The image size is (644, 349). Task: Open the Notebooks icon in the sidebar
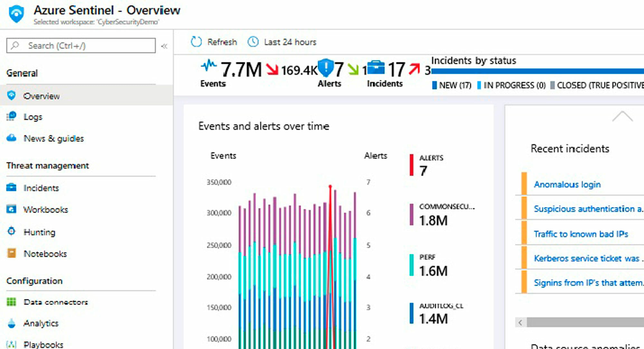pyautogui.click(x=12, y=253)
